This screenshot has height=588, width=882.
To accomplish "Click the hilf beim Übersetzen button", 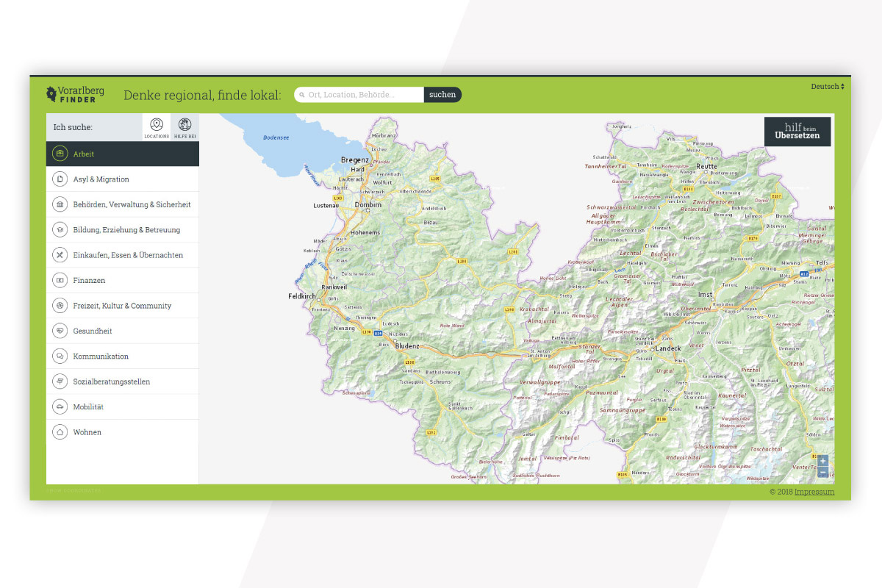I will coord(797,132).
